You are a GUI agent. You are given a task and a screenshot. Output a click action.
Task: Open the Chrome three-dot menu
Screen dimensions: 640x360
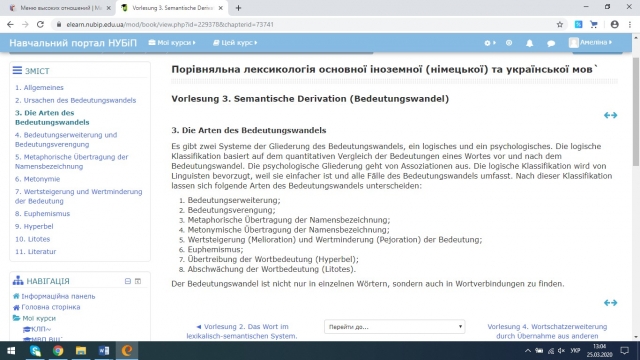tap(630, 24)
